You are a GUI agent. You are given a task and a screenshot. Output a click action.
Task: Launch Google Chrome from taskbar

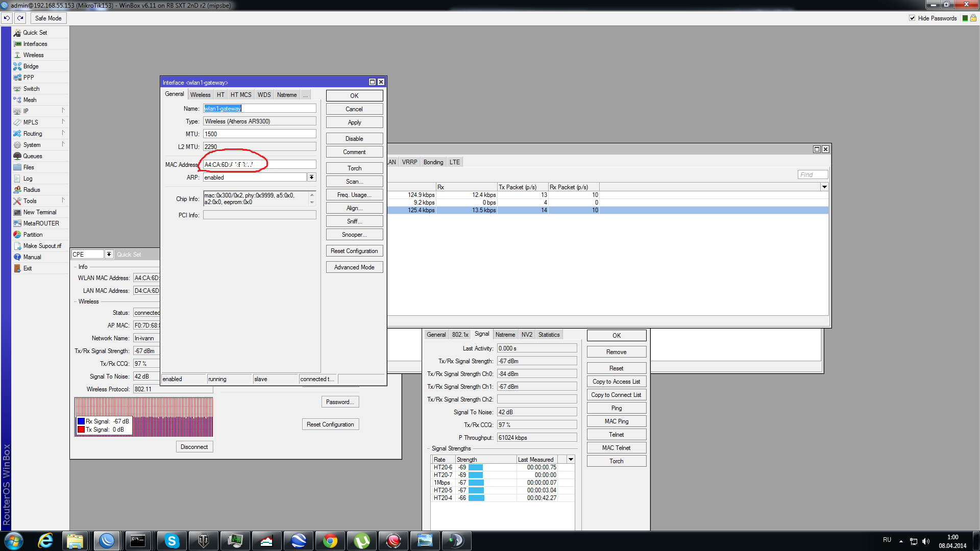330,541
